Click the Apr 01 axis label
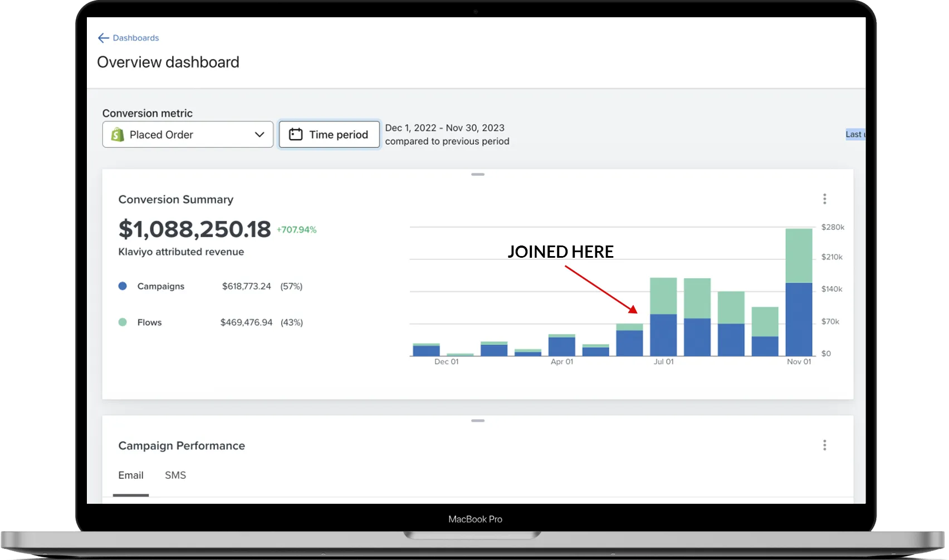Image resolution: width=949 pixels, height=560 pixels. coord(562,362)
